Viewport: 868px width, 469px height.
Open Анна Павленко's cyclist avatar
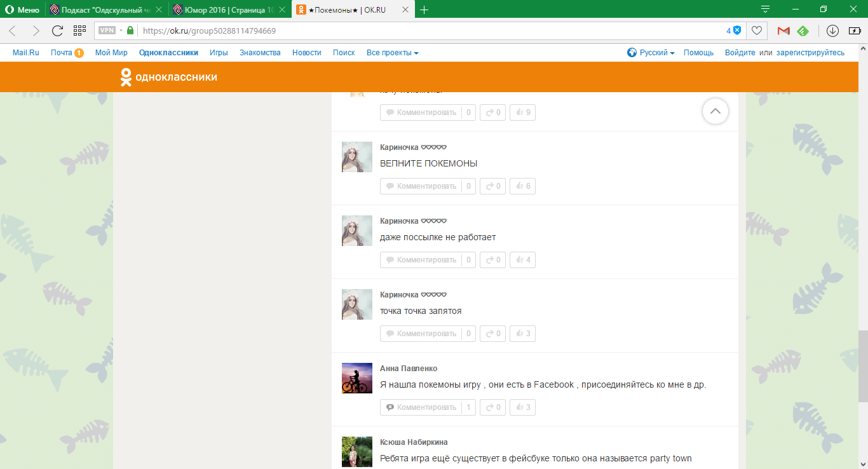(357, 378)
